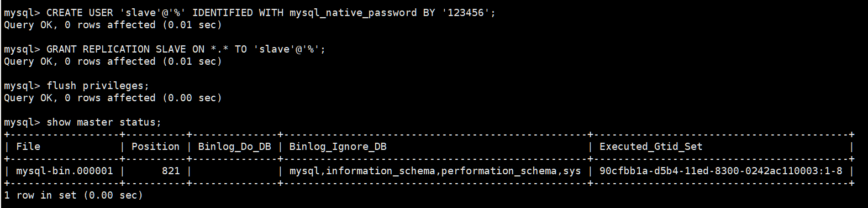Click the mysql-bin.000001 file value
Image resolution: width=868 pixels, height=208 pixels.
point(64,171)
